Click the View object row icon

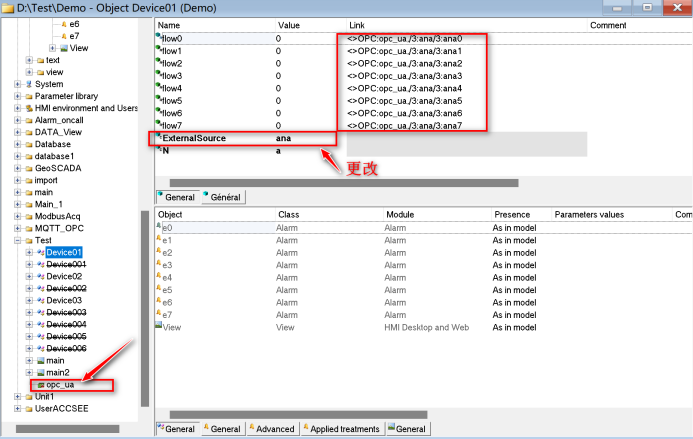[x=158, y=325]
